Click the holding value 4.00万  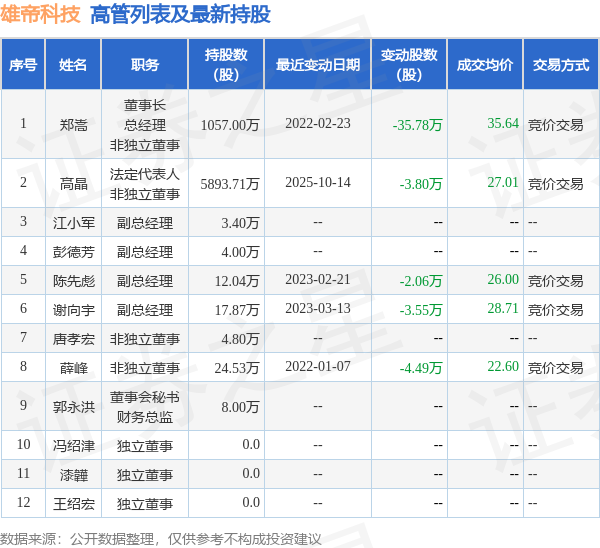click(x=240, y=252)
